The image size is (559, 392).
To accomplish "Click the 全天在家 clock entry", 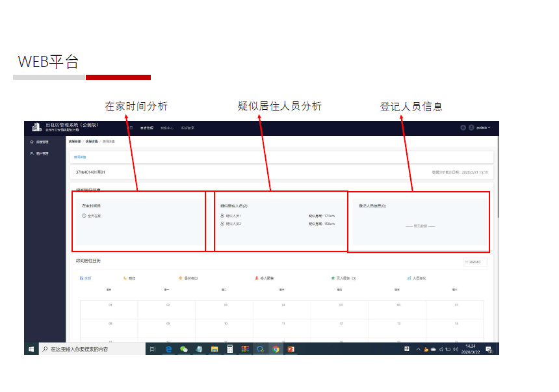I will pos(92,216).
